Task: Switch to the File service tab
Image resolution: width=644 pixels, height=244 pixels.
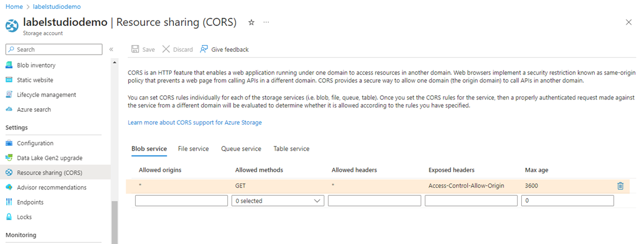Action: [193, 149]
